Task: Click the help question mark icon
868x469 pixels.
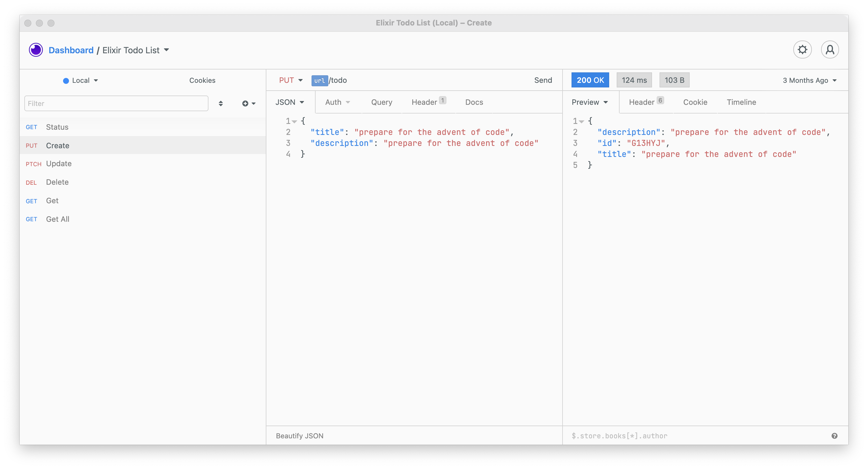Action: click(834, 436)
